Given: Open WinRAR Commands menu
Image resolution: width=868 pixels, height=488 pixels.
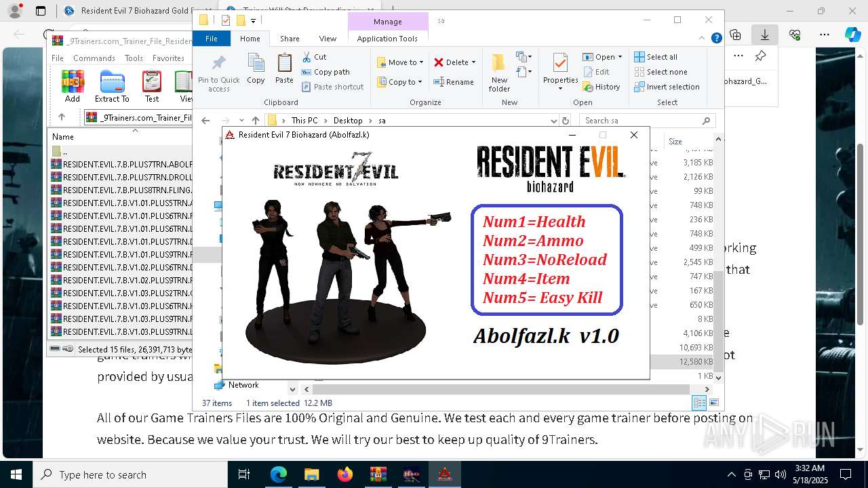Looking at the screenshot, I should 94,58.
